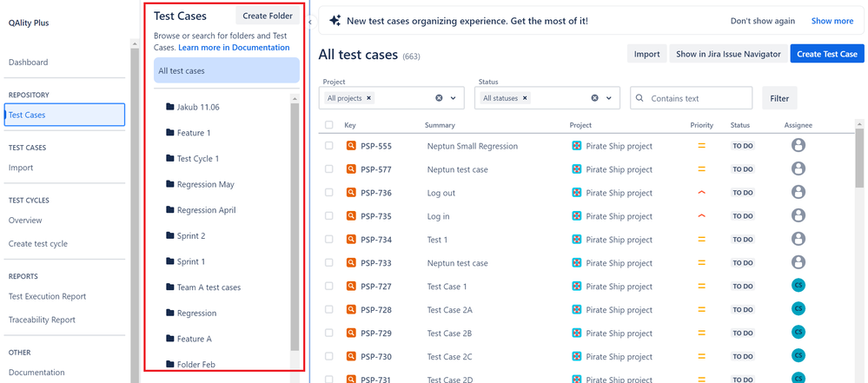Click Show in Jira Issue Navigator
Screen dimensions: 868x383
click(728, 54)
